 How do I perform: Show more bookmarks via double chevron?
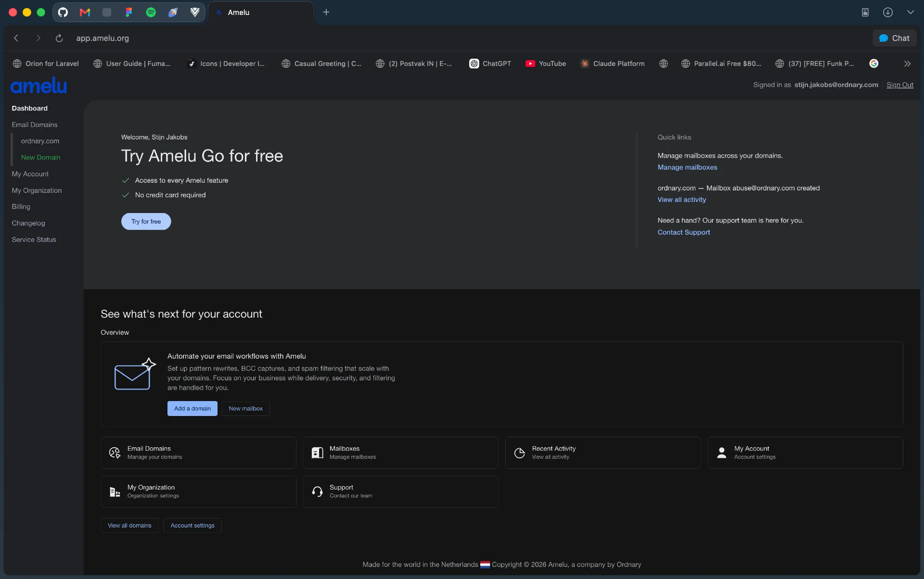[907, 63]
